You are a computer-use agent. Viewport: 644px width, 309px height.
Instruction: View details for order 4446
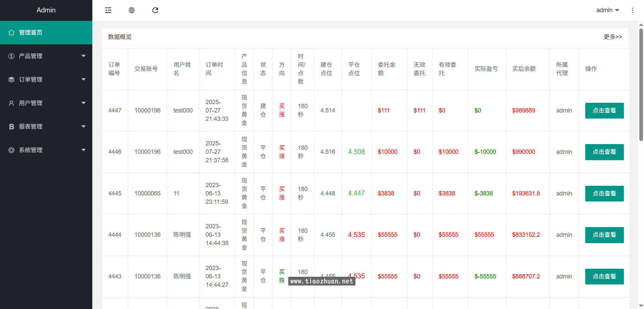604,152
